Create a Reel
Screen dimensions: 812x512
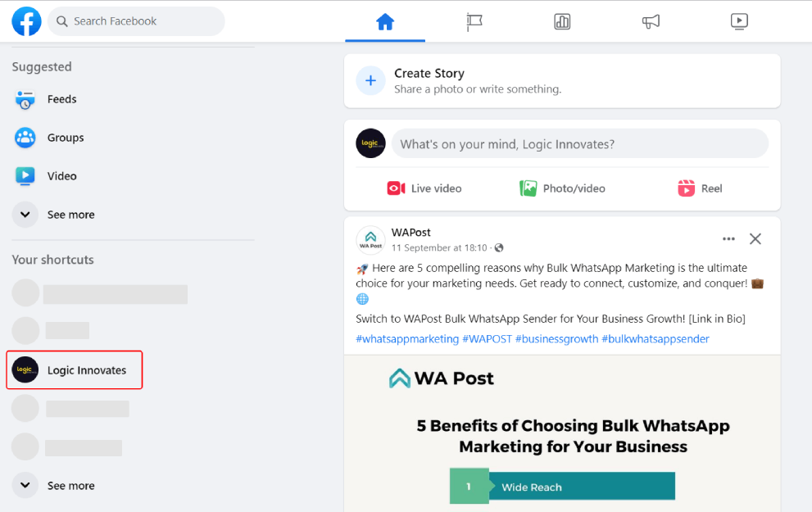(700, 188)
